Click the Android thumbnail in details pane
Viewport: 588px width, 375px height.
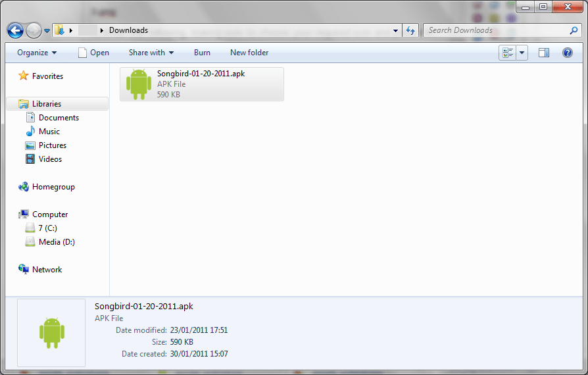pos(52,333)
